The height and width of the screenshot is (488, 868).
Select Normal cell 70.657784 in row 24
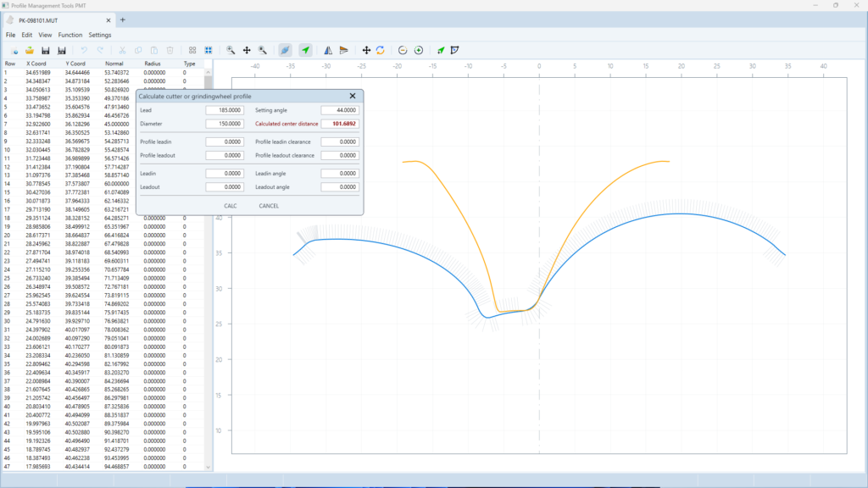point(116,269)
